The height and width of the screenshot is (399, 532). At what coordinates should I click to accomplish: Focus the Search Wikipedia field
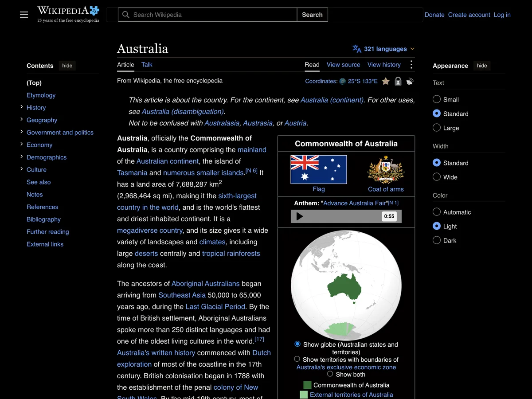[207, 15]
